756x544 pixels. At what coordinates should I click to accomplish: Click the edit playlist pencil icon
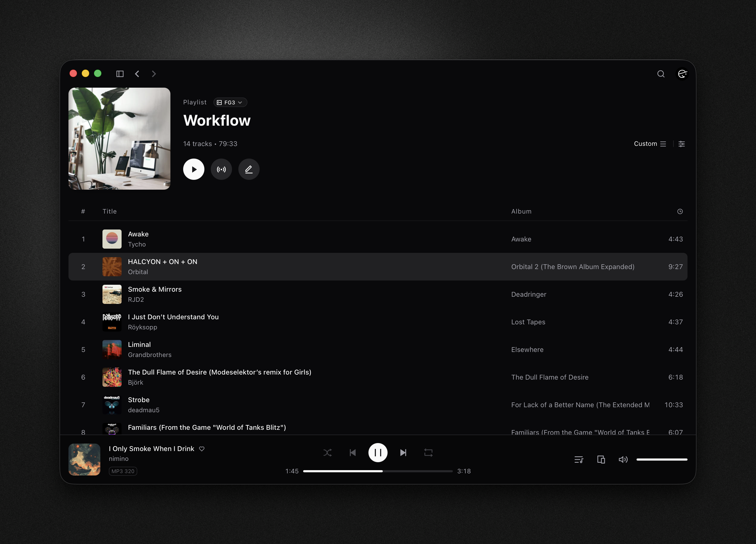pyautogui.click(x=249, y=169)
